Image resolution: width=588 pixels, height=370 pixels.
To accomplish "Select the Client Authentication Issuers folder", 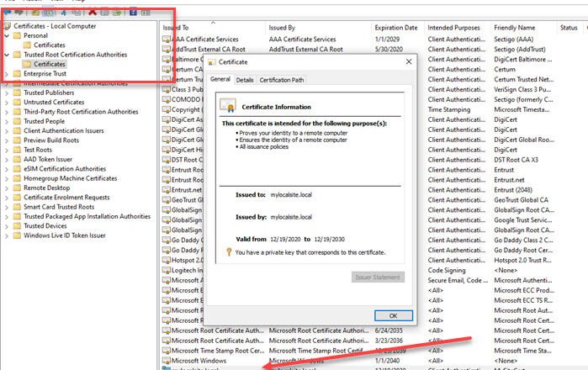I will (63, 131).
